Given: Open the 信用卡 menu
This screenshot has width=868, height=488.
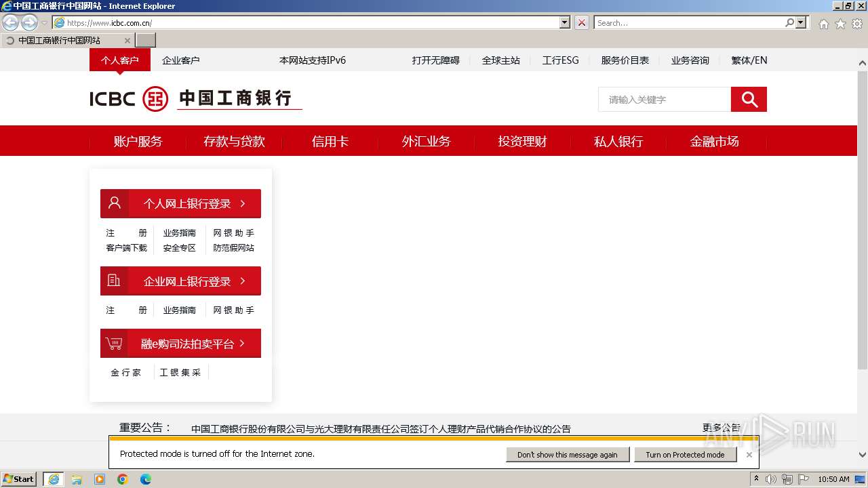Looking at the screenshot, I should tap(330, 142).
